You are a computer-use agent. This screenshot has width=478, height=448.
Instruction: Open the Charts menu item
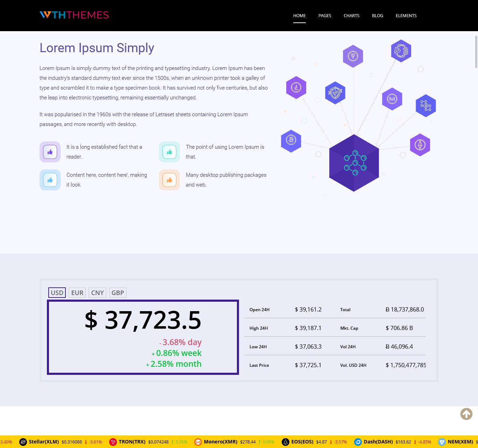tap(351, 16)
